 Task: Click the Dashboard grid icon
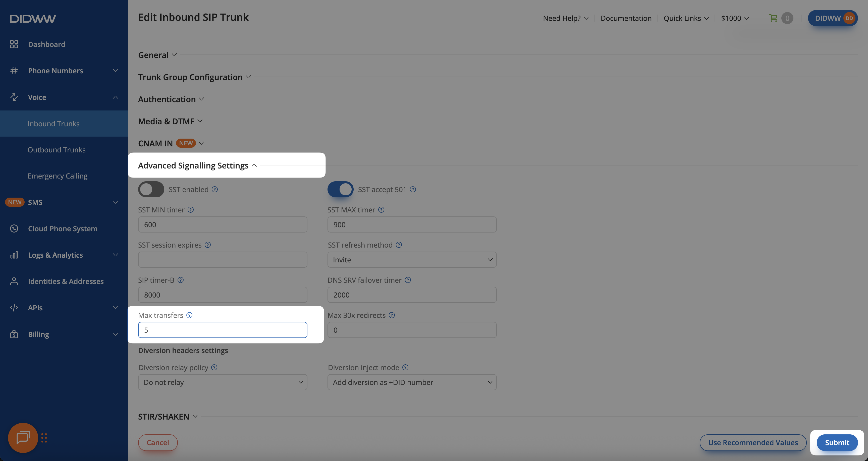14,44
